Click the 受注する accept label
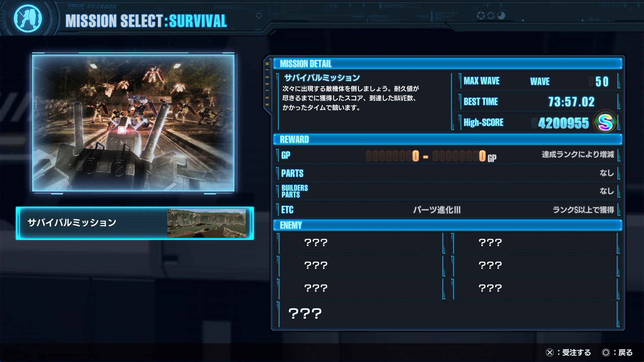The width and height of the screenshot is (644, 362). [x=576, y=353]
